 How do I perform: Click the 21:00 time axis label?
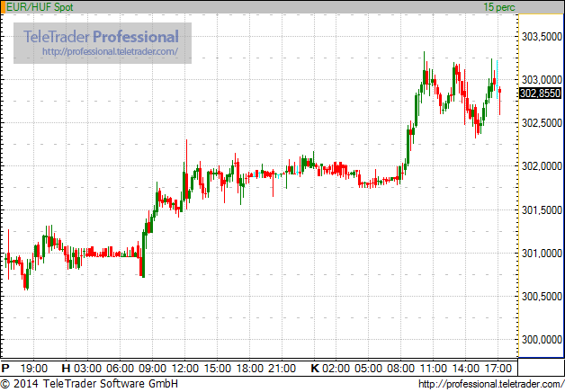coord(282,369)
